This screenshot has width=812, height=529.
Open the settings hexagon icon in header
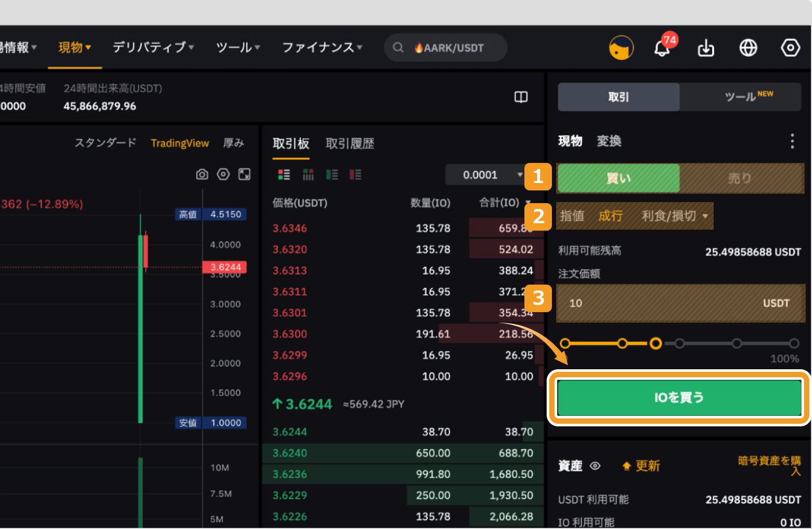tap(790, 48)
